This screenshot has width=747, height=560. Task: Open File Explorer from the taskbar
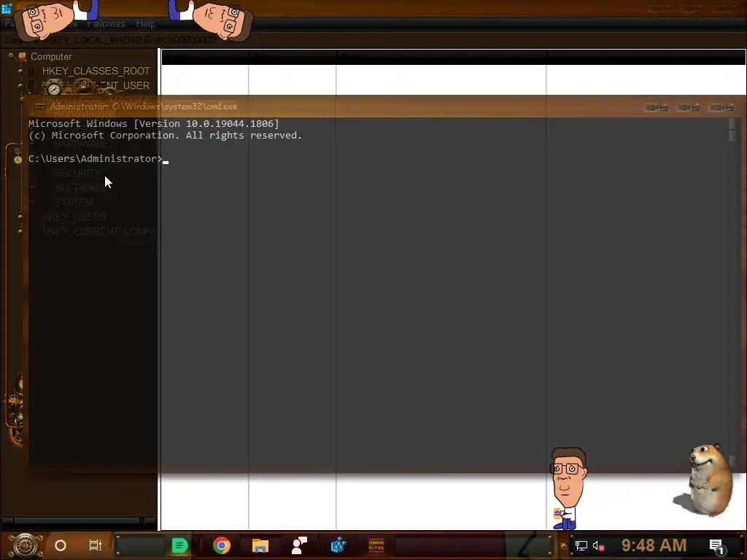click(x=260, y=545)
